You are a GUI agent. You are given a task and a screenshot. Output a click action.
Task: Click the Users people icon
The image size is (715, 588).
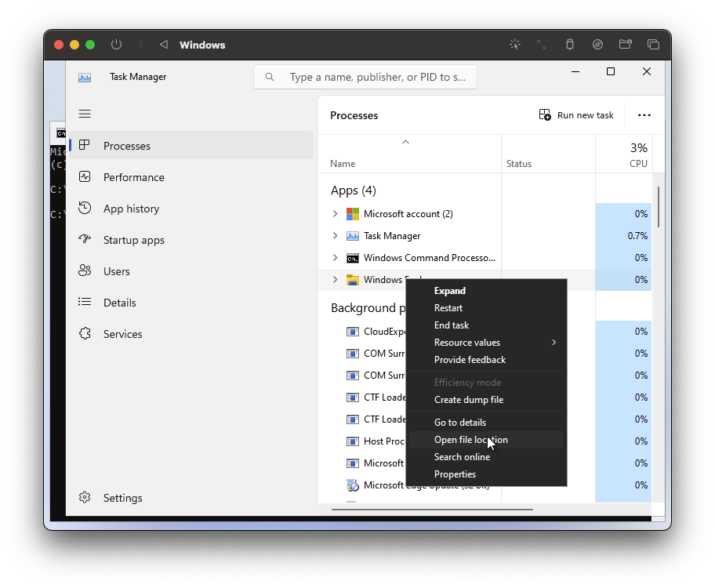click(85, 270)
